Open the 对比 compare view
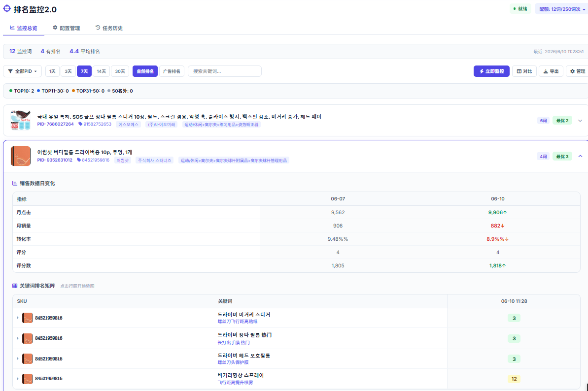The image size is (588, 391). (524, 71)
